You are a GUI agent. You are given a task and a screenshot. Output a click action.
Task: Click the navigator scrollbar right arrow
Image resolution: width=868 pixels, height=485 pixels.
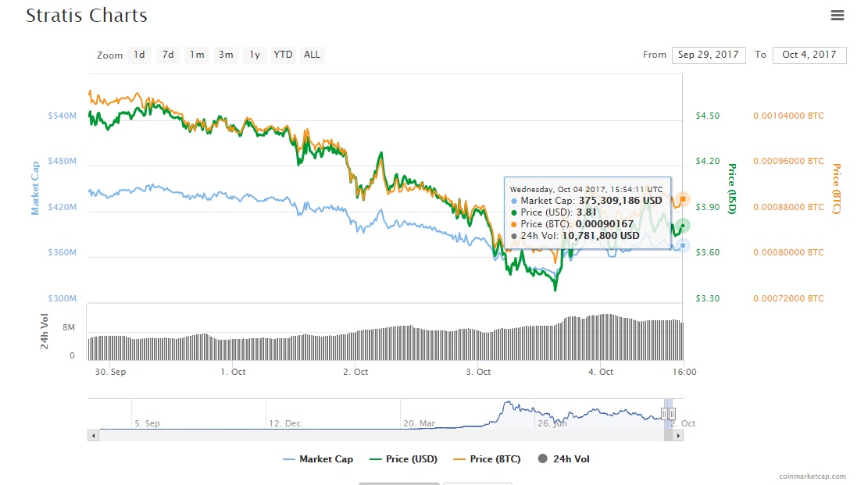[x=677, y=435]
